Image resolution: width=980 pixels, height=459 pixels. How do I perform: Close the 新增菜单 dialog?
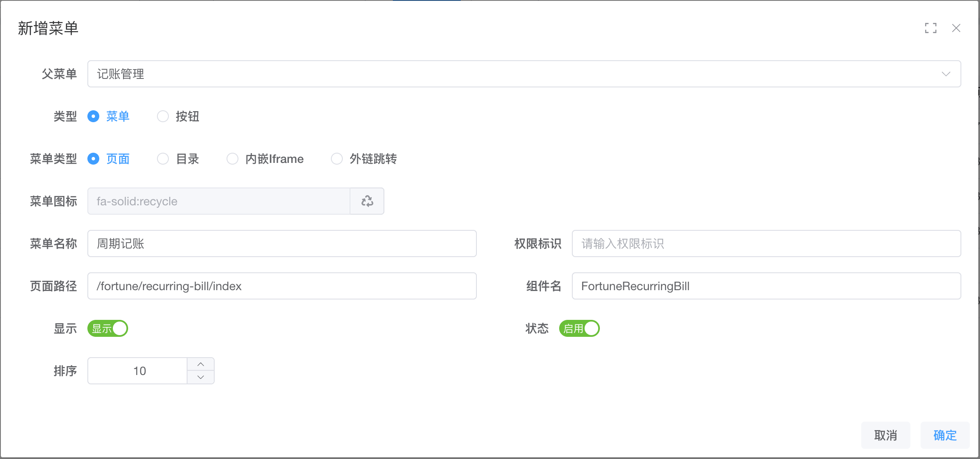point(956,28)
